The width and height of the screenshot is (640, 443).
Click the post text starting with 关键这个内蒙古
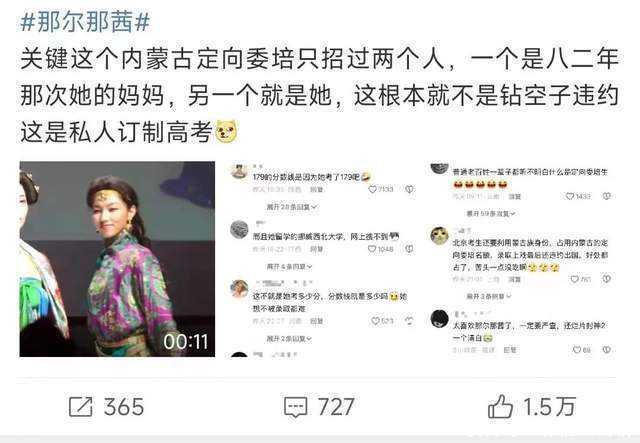coord(319,95)
